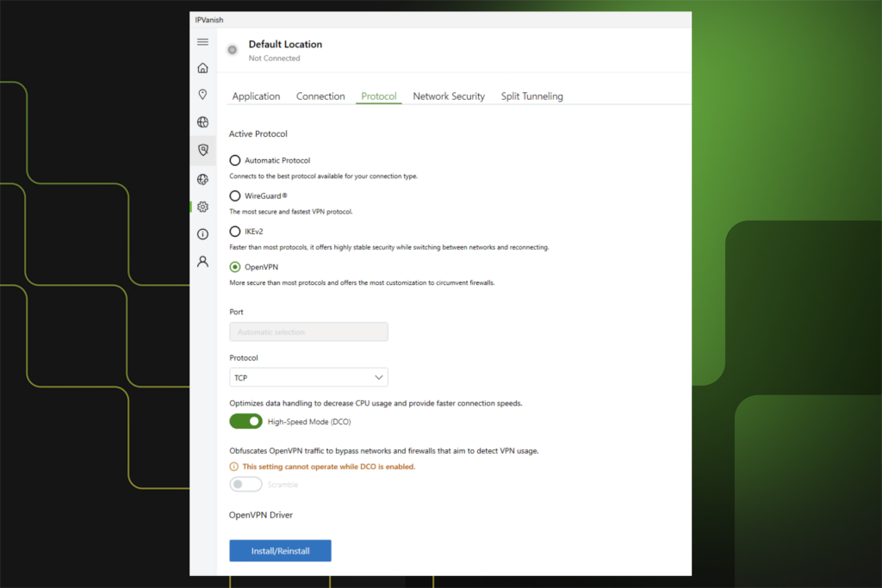This screenshot has width=882, height=588.
Task: Open the TCP protocol dropdown
Action: [309, 377]
